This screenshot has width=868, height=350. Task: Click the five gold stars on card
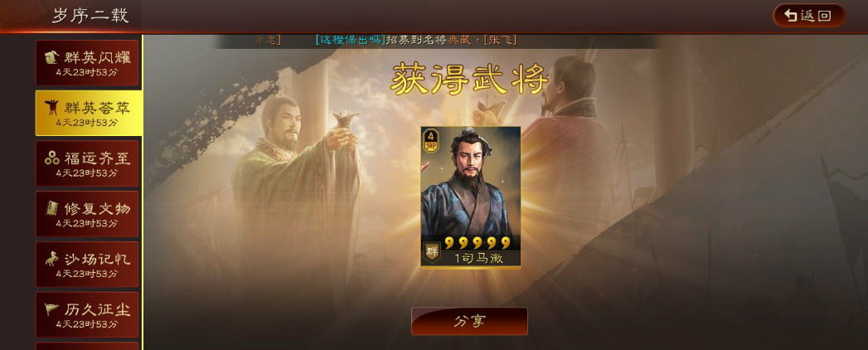point(478,242)
